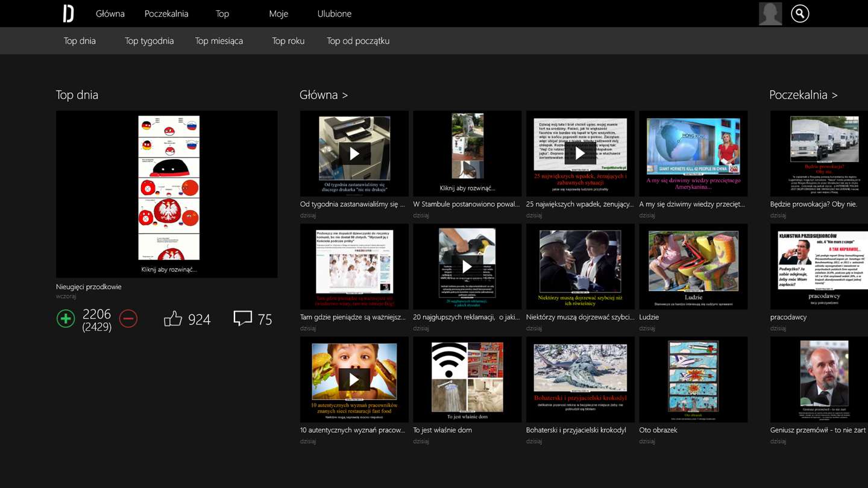Click the Ludzie post title
Viewport: 868px width, 488px height.
pyautogui.click(x=649, y=317)
